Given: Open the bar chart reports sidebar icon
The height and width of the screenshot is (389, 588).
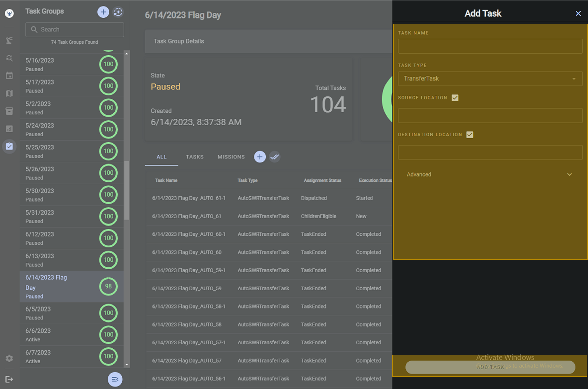Looking at the screenshot, I should point(9,129).
